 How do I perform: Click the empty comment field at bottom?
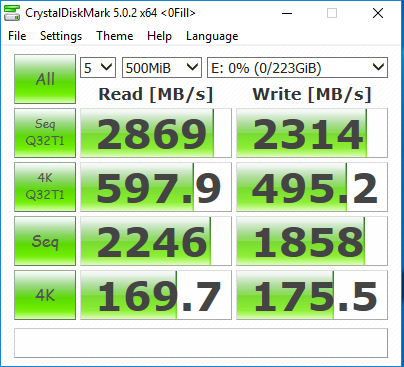click(201, 343)
